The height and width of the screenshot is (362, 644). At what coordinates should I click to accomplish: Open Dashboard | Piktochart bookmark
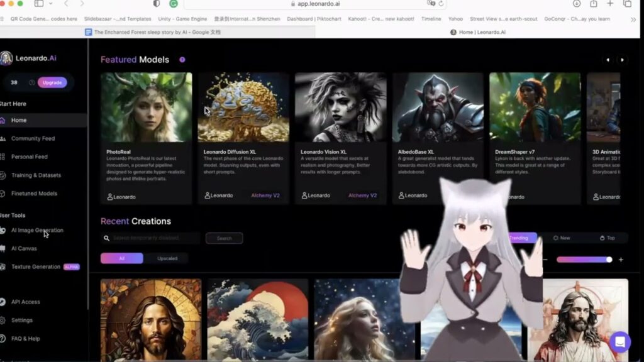314,19
